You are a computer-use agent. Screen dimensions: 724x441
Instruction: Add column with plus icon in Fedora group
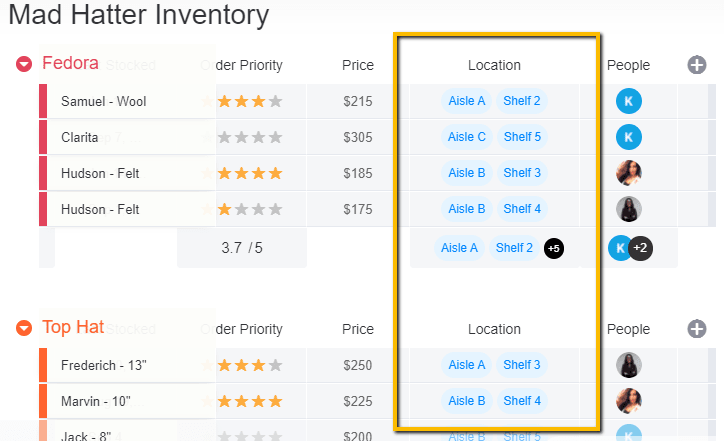click(697, 65)
